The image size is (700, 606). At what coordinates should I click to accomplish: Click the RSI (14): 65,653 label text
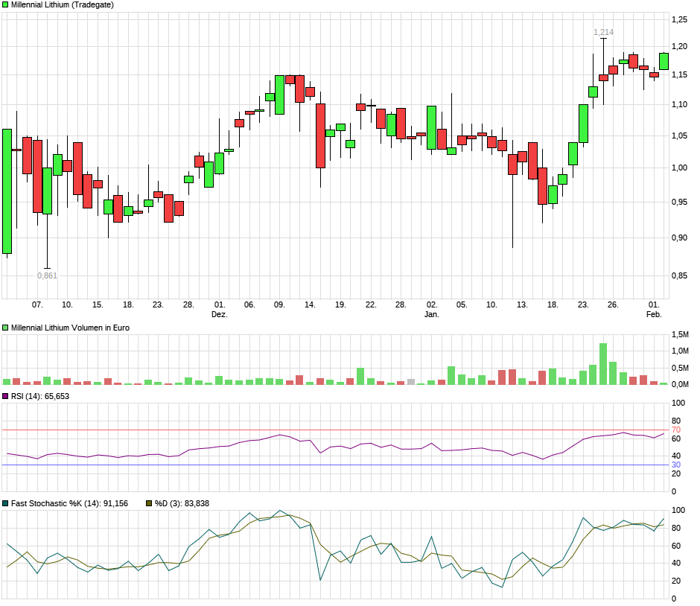40,396
